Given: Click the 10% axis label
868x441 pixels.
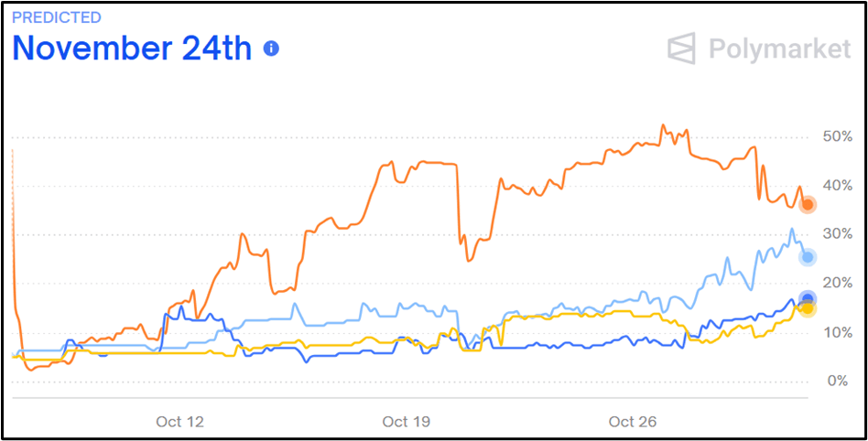Looking at the screenshot, I should point(839,332).
